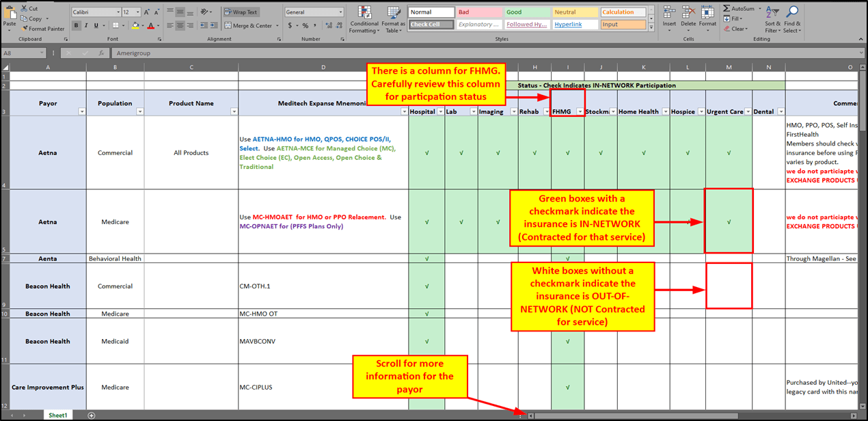Viewport: 868px width, 421px height.
Task: Open the Fill menu
Action: click(735, 18)
